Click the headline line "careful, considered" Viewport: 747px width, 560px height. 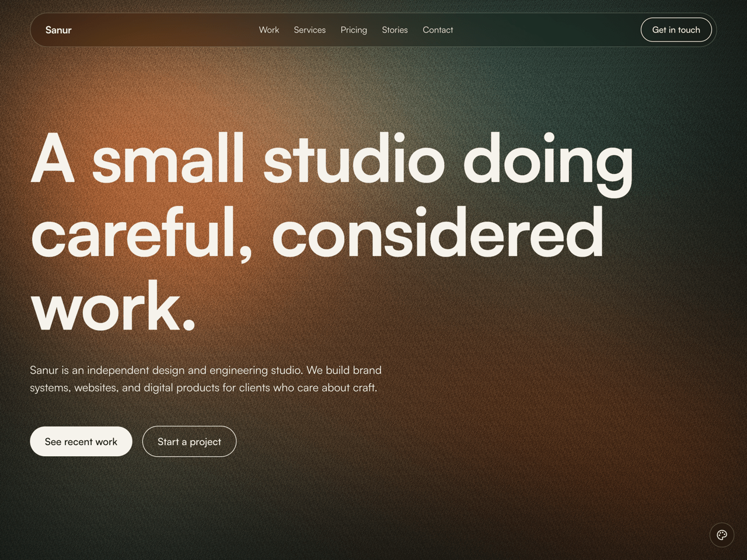point(317,233)
